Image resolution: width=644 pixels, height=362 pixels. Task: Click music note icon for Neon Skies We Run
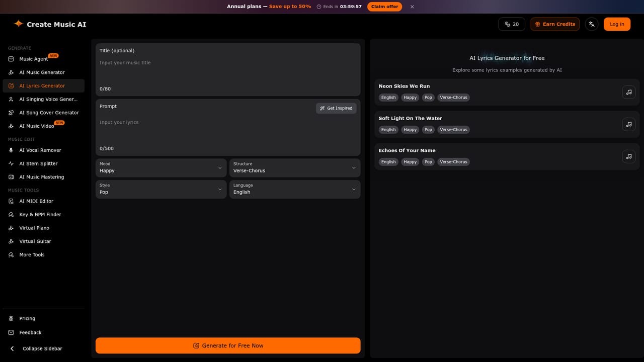[x=629, y=92]
